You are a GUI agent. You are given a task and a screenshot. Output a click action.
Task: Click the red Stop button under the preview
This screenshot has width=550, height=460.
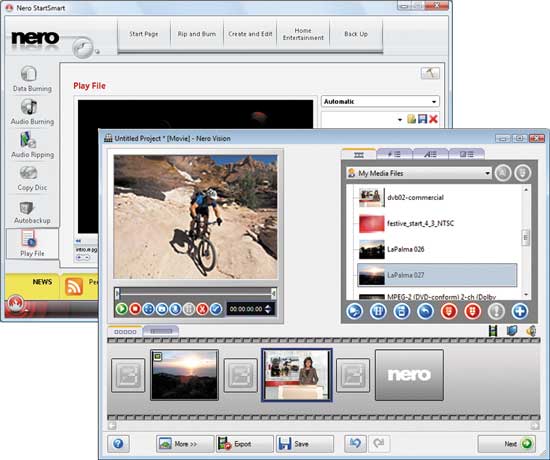click(x=135, y=309)
